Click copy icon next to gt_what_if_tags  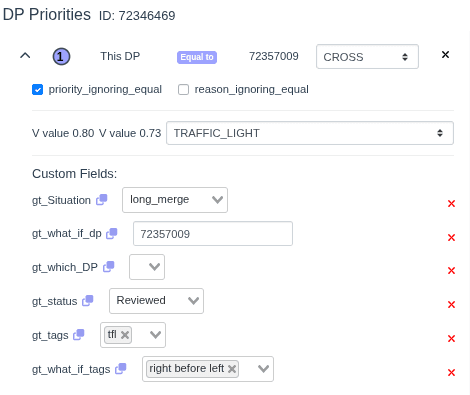[121, 369]
